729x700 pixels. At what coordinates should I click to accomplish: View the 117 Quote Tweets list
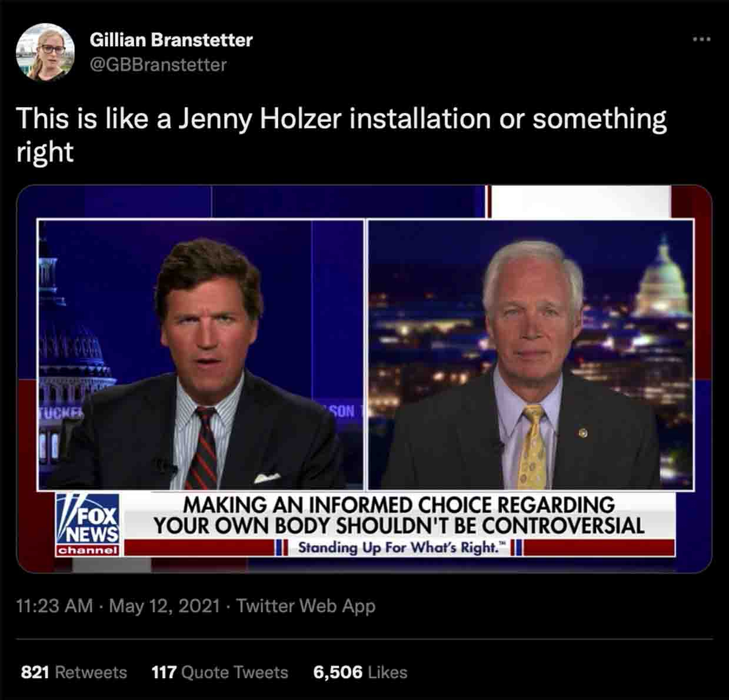pyautogui.click(x=219, y=672)
